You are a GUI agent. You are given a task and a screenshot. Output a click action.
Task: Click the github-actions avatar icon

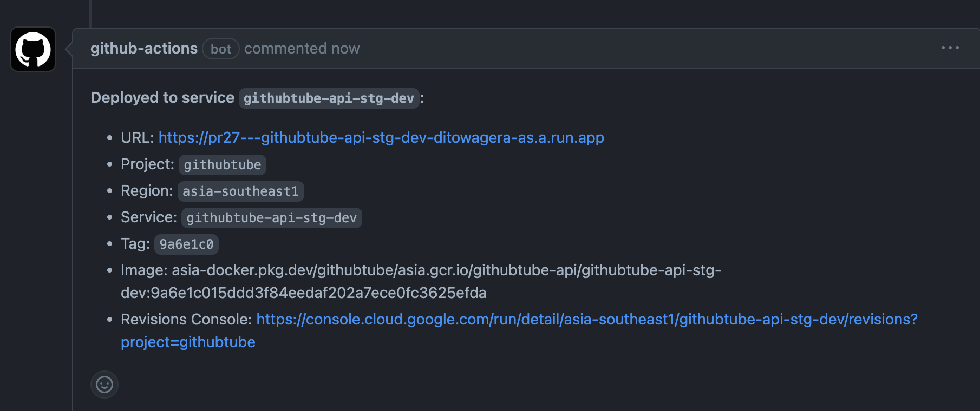click(33, 49)
